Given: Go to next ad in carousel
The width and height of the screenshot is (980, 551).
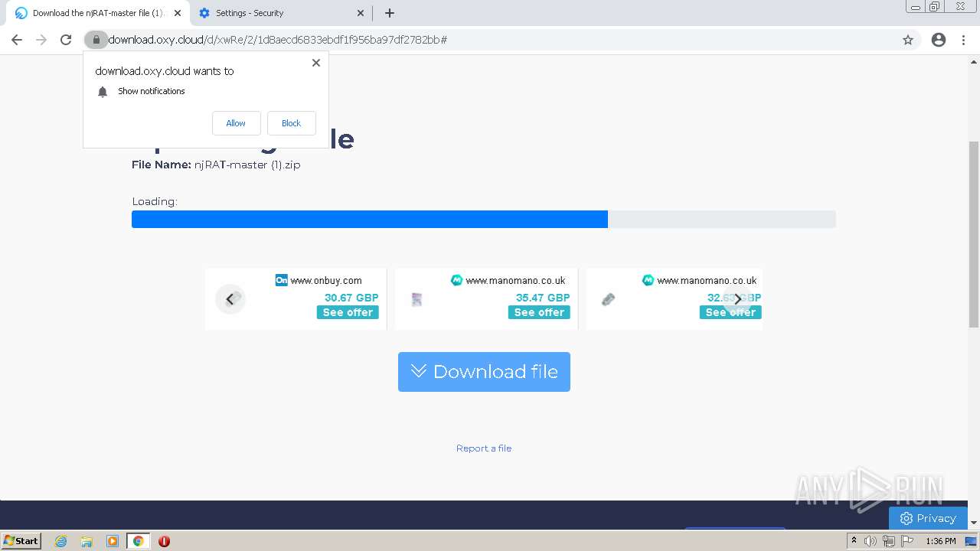Looking at the screenshot, I should click(737, 299).
